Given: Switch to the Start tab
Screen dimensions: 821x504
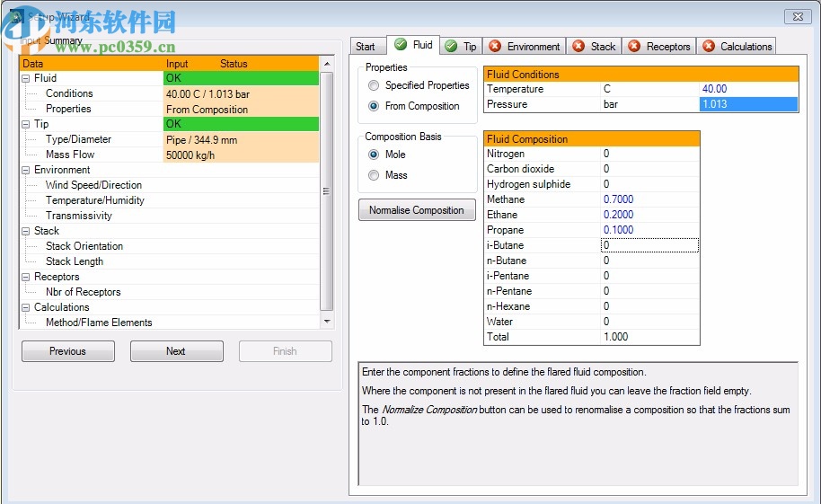Looking at the screenshot, I should (x=368, y=47).
